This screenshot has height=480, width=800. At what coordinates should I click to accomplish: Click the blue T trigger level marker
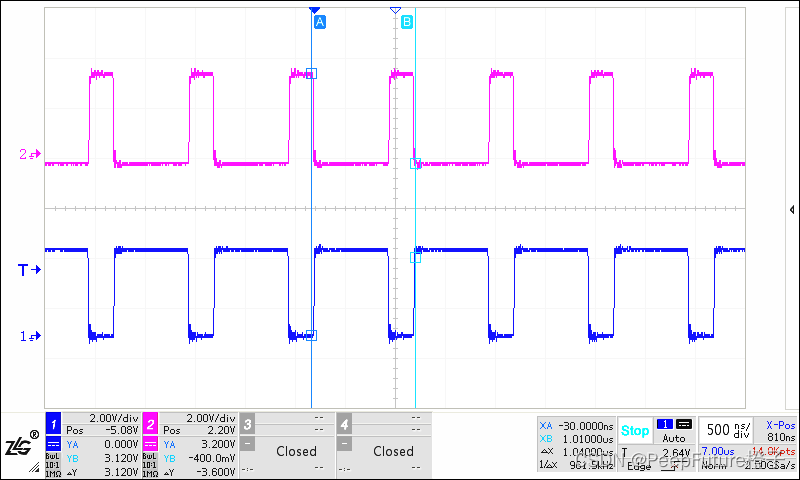(x=29, y=270)
